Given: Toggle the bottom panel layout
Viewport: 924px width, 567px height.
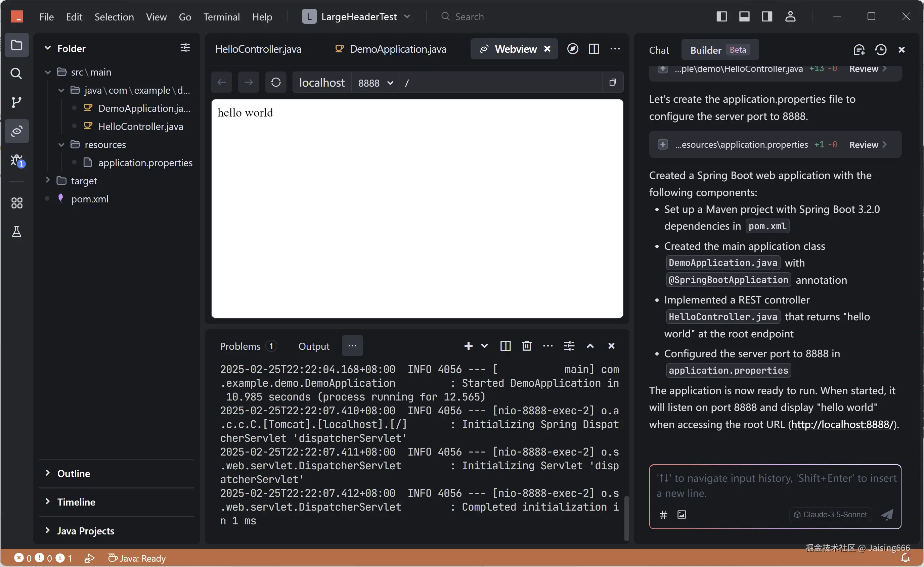Looking at the screenshot, I should tap(744, 16).
